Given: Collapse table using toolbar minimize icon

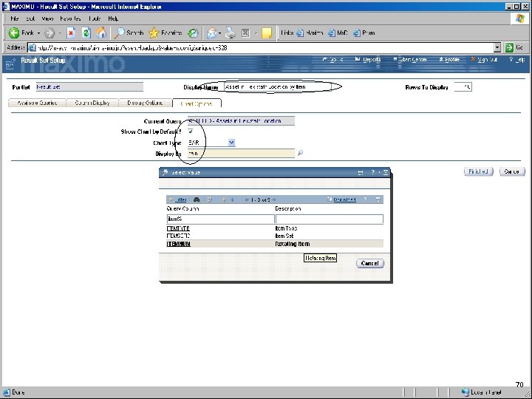Looking at the screenshot, I should tap(378, 199).
